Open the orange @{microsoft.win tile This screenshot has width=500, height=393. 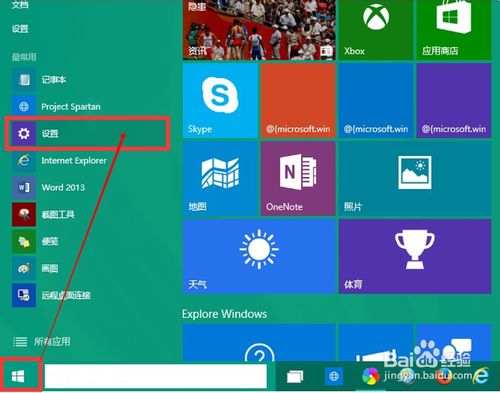click(x=298, y=100)
